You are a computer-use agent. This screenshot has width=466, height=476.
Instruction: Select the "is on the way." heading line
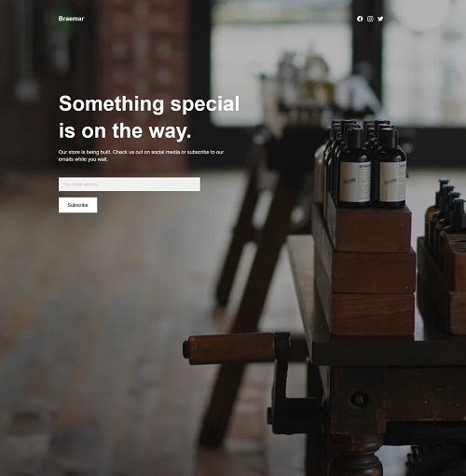125,130
